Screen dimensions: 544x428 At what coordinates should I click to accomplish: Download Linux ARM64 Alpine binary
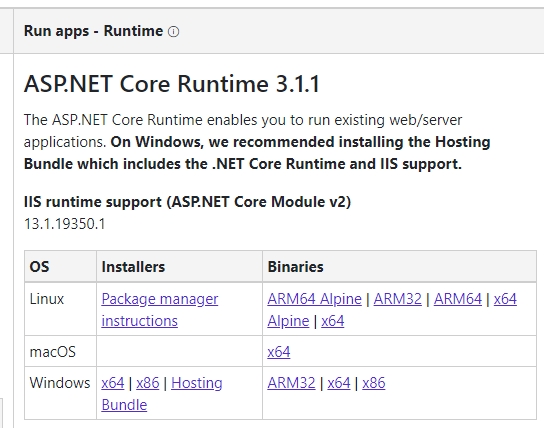click(x=314, y=299)
